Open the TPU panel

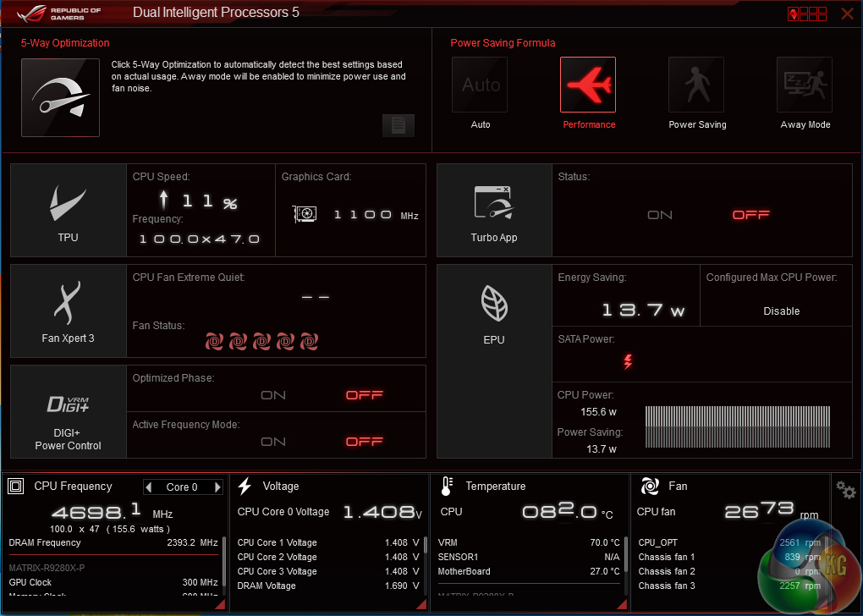pos(69,211)
